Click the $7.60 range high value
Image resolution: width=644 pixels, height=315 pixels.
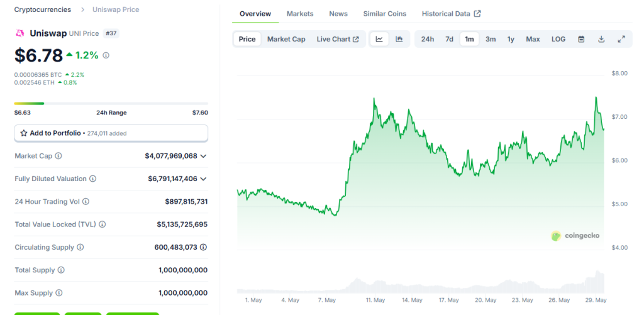tap(200, 113)
